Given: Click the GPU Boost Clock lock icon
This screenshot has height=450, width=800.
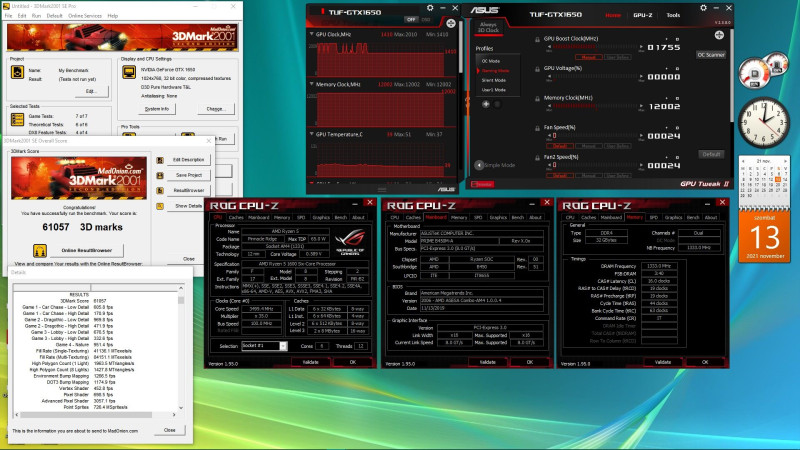Looking at the screenshot, I should coord(537,39).
